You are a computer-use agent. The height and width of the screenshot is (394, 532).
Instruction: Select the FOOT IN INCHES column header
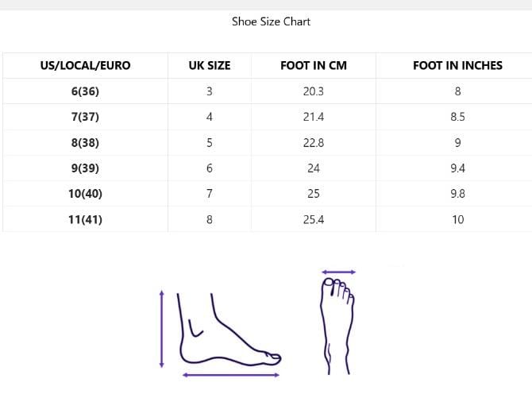pyautogui.click(x=457, y=65)
